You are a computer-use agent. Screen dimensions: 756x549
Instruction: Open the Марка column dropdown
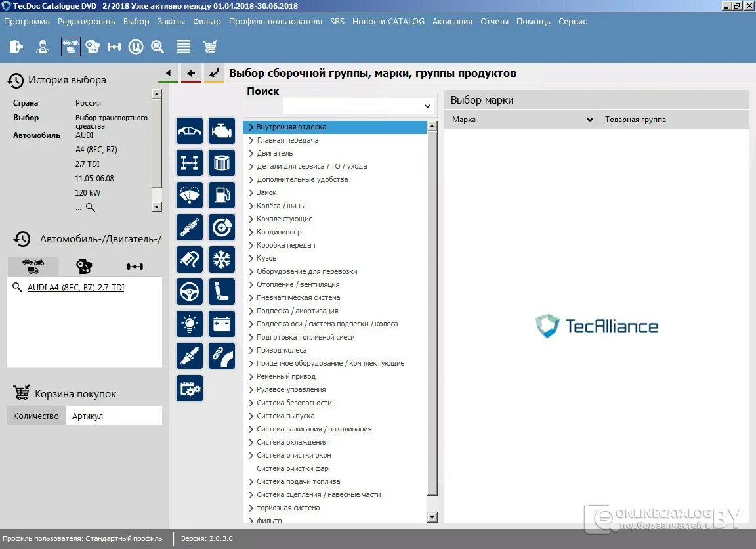[589, 120]
